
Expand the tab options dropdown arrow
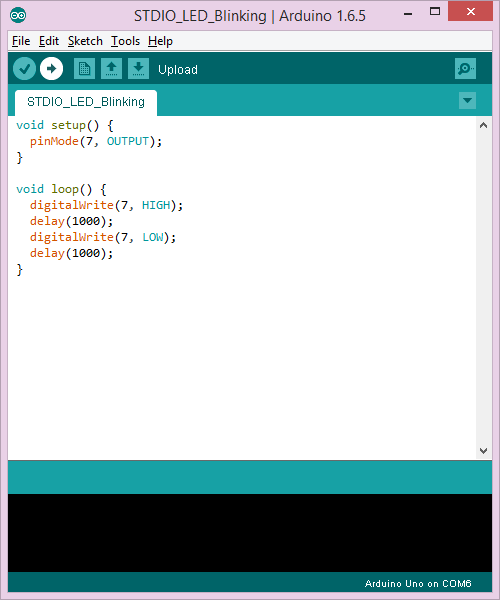[x=467, y=101]
